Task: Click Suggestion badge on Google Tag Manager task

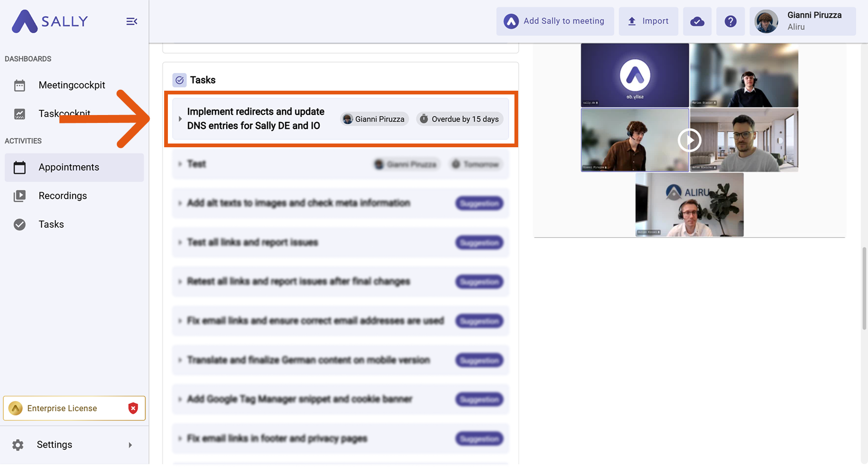Action: 479,399
